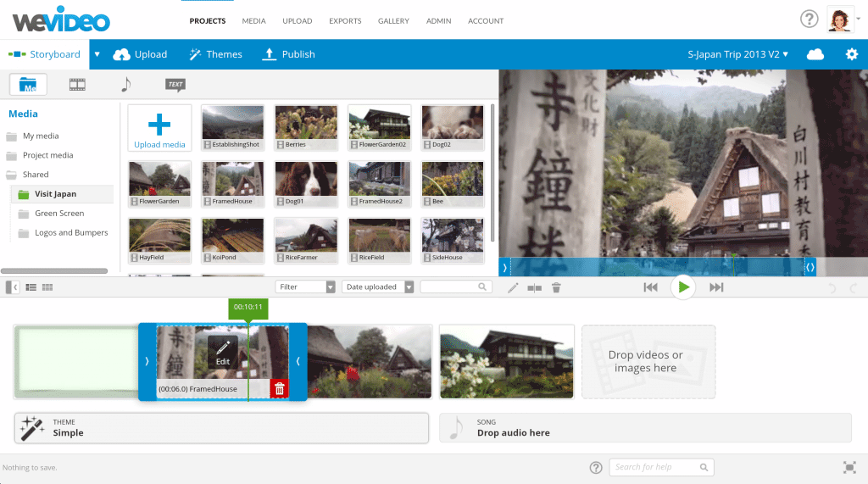
Task: Open the audio music note tab
Action: click(x=125, y=85)
